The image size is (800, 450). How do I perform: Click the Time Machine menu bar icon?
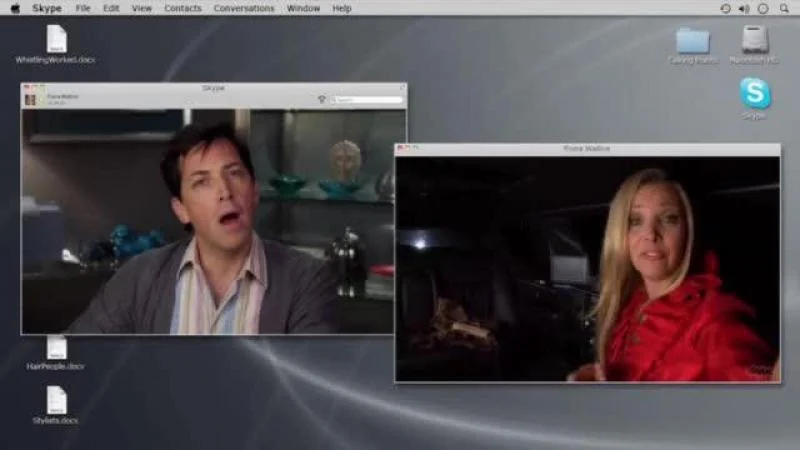point(725,8)
